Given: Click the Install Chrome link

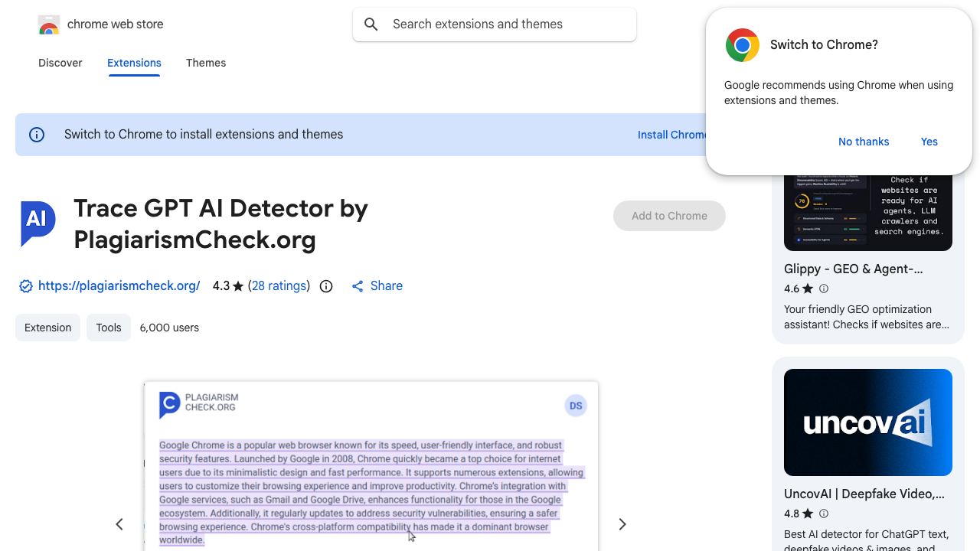Looking at the screenshot, I should 672,135.
